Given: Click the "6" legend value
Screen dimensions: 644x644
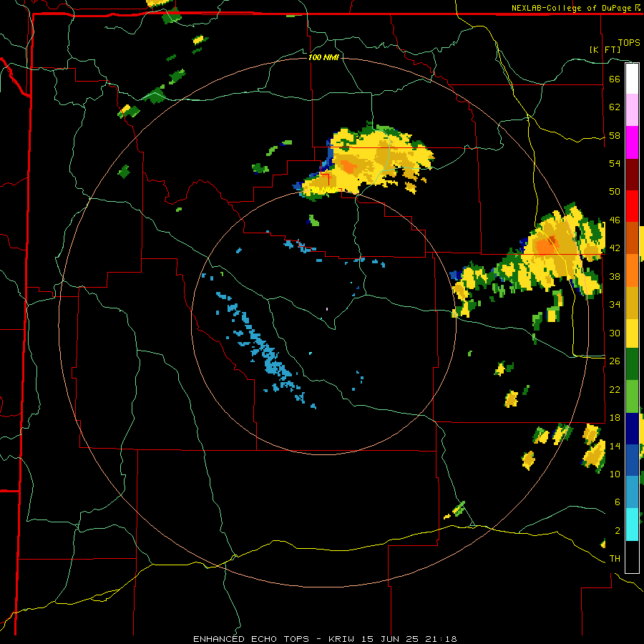Looking at the screenshot, I should [x=617, y=502].
